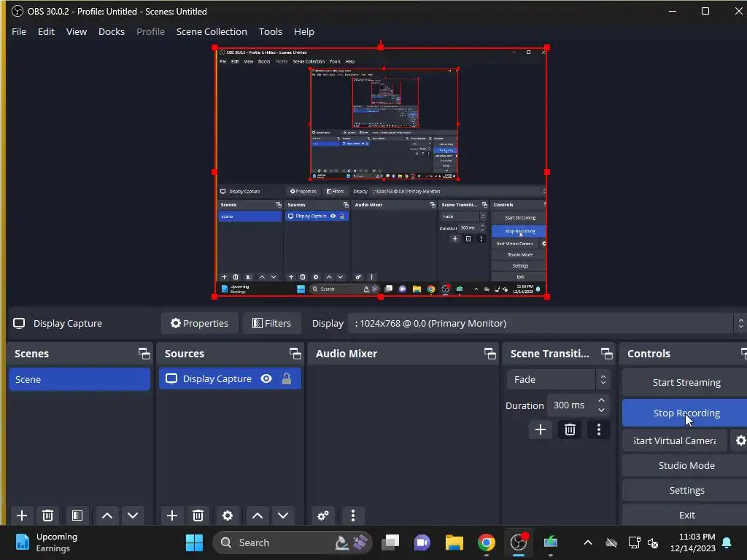Move source down arrow in Sources panel
The image size is (747, 560).
283,516
